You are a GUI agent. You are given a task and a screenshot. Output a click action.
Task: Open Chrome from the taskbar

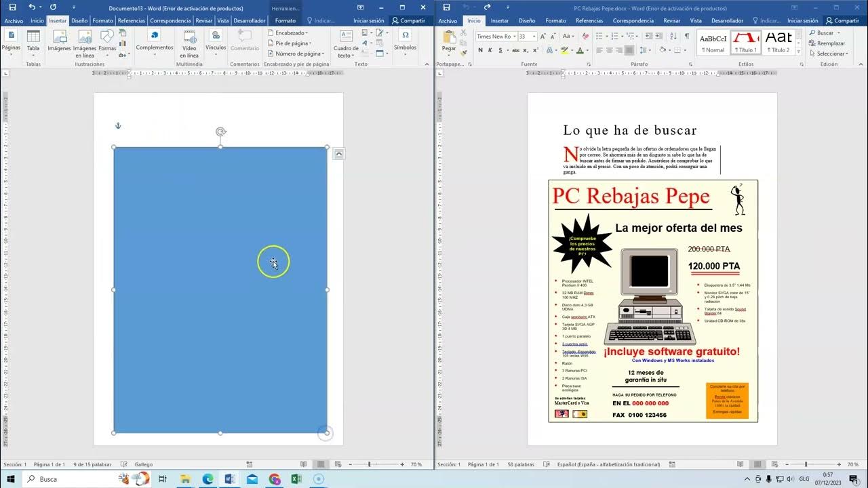click(x=274, y=479)
